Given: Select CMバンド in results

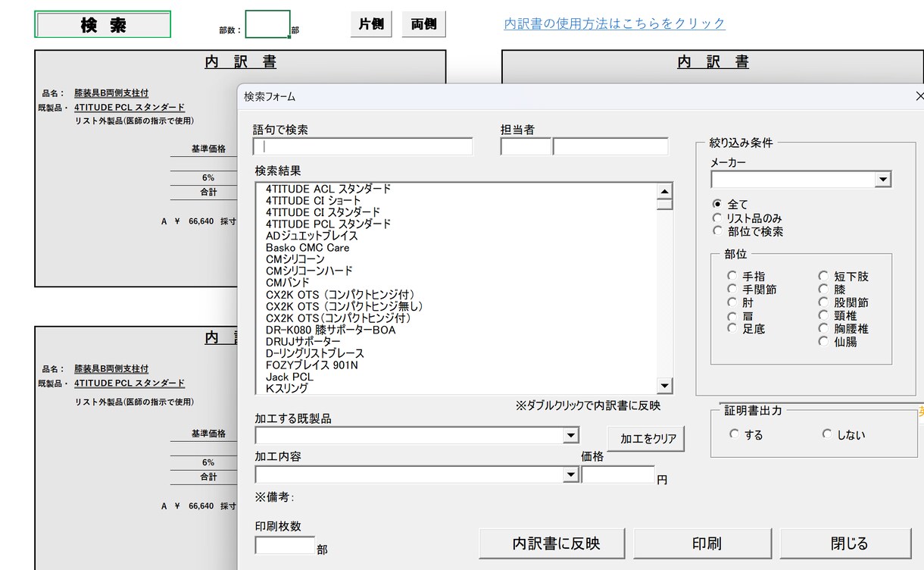Looking at the screenshot, I should coord(287,283).
